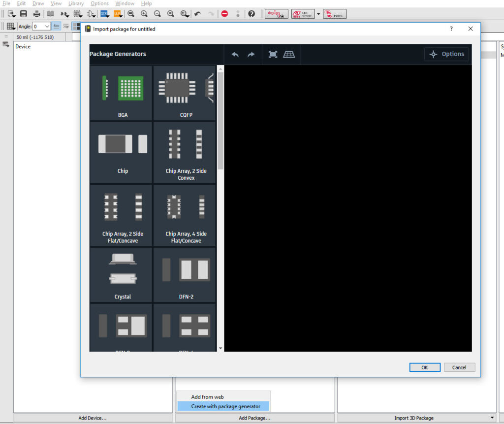Viewport: 504px width, 424px height.
Task: Select Chip Array, 4 Side Flat/Concave
Action: (x=185, y=216)
